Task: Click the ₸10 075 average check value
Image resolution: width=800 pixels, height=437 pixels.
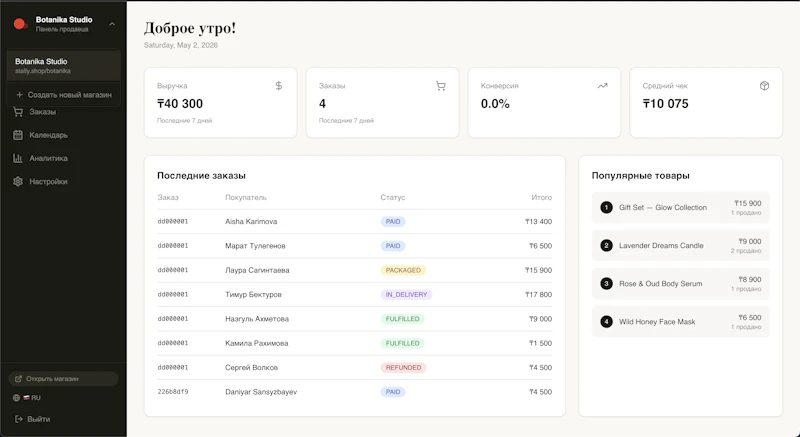Action: point(665,104)
